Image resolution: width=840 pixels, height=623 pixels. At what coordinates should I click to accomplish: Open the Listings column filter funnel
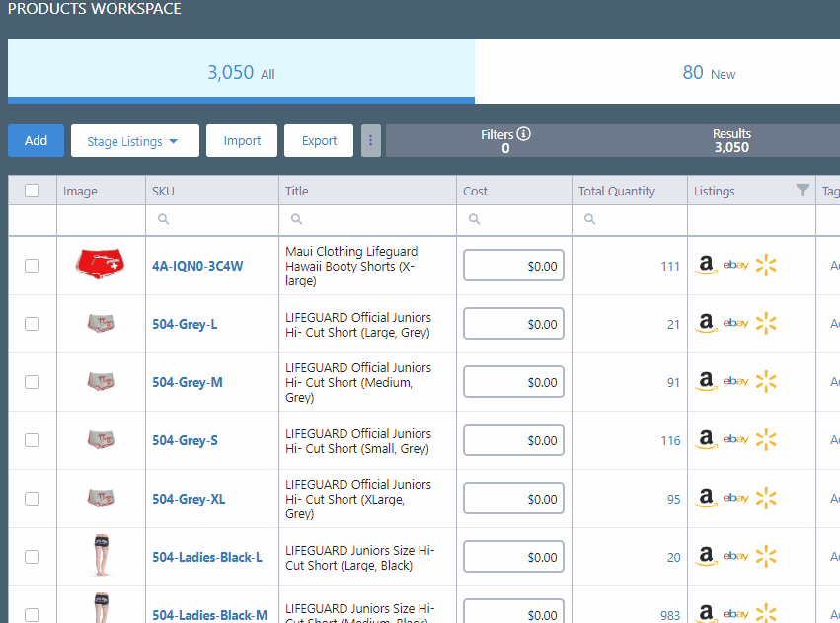pos(802,191)
